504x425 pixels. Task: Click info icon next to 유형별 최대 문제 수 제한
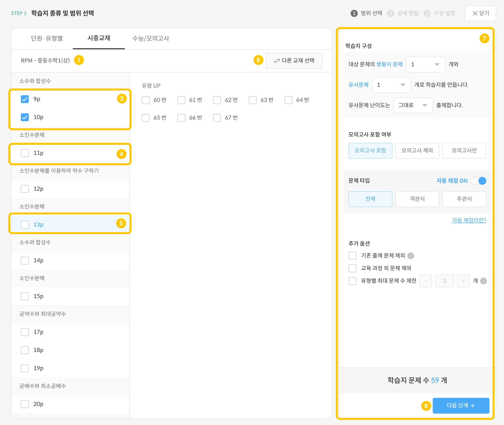[483, 281]
